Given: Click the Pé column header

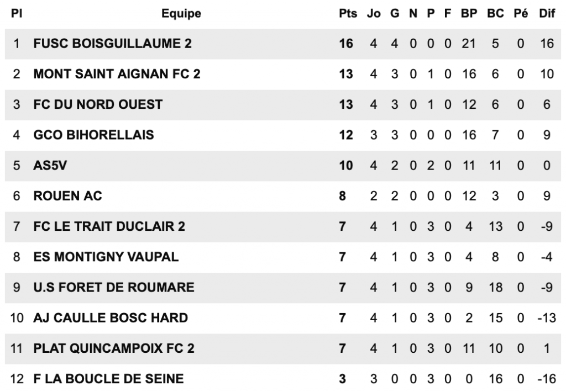Looking at the screenshot, I should tap(520, 13).
